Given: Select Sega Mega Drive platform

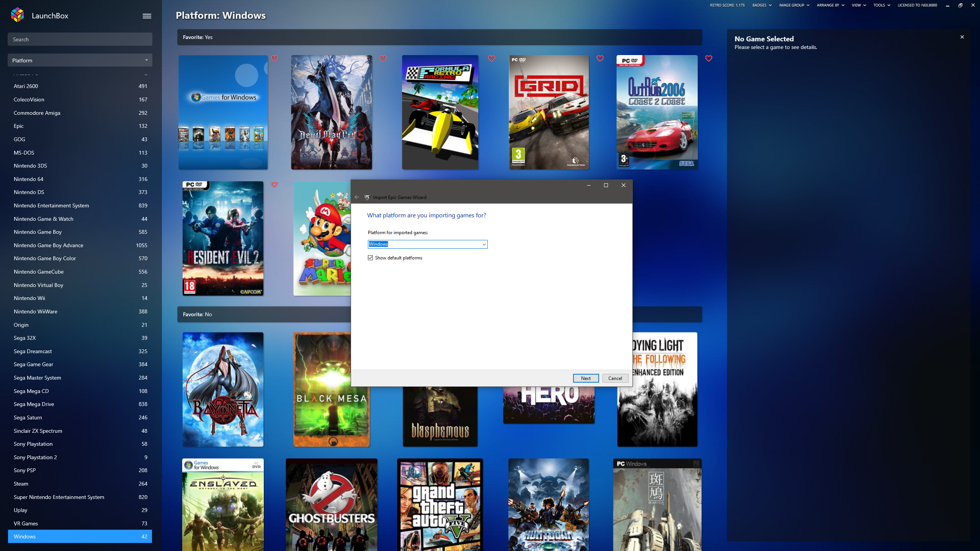Looking at the screenshot, I should click(x=80, y=404).
